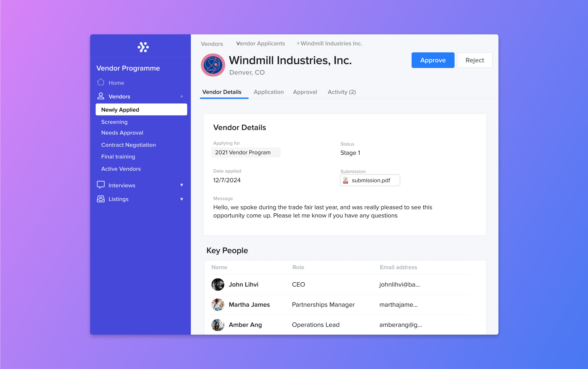Switch to the Application tab

tap(268, 92)
